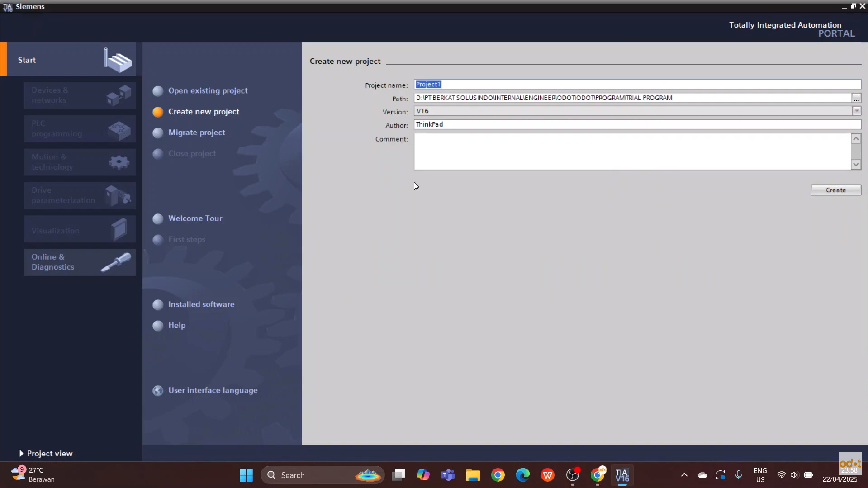Open Visualization portal
Image resolution: width=868 pixels, height=488 pixels.
80,229
